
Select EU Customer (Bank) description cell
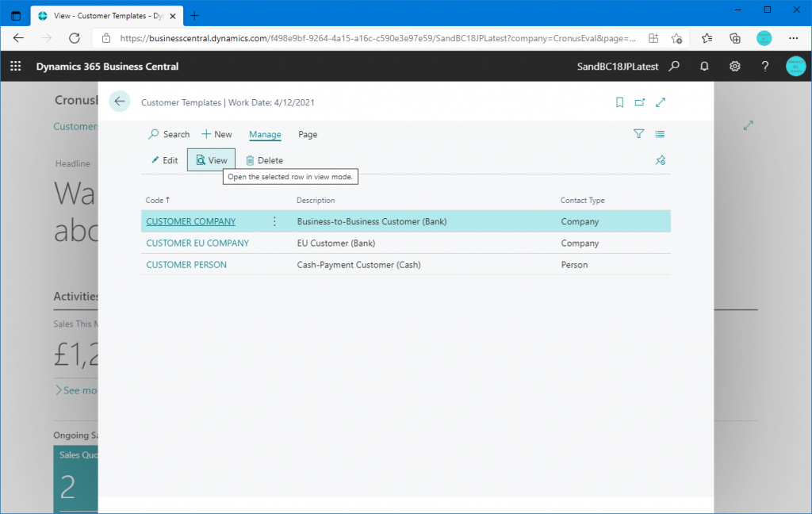point(336,243)
